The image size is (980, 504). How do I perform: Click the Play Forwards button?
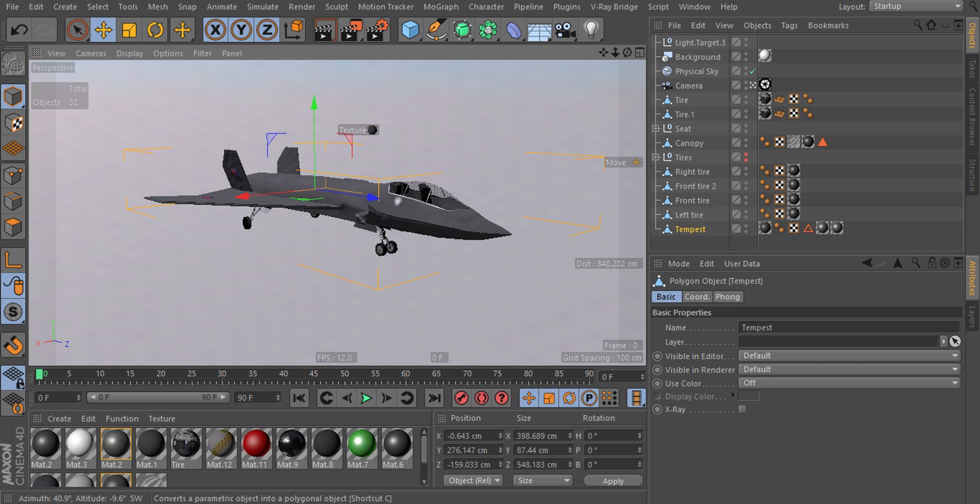coord(366,398)
